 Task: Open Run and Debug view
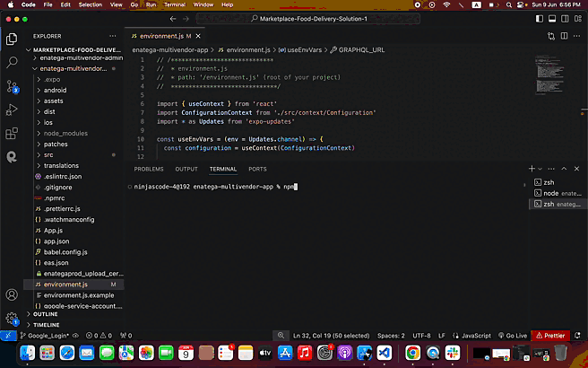(x=12, y=110)
